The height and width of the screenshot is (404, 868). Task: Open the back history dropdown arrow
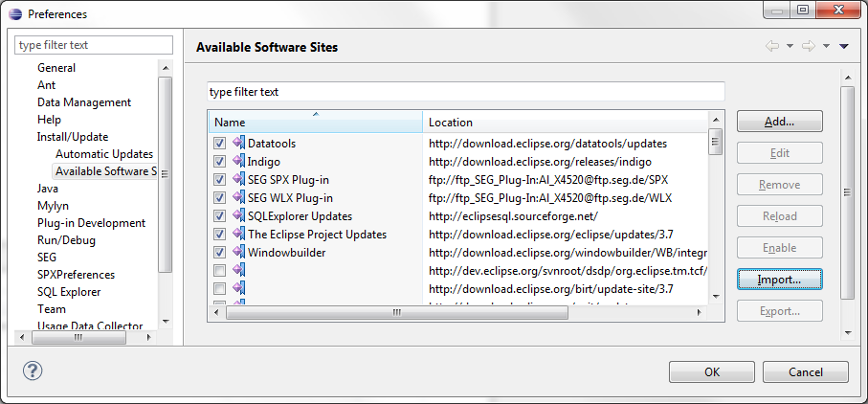click(790, 46)
